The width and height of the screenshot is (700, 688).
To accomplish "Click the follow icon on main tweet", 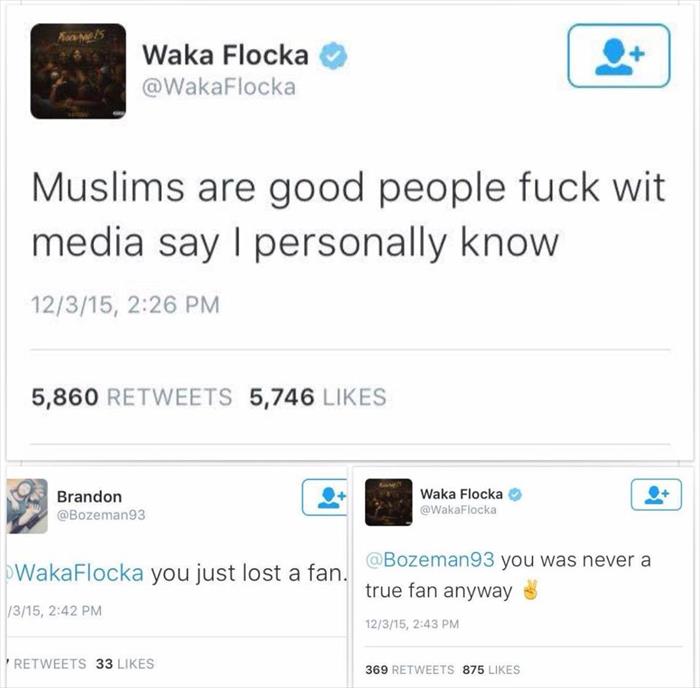I will point(619,55).
